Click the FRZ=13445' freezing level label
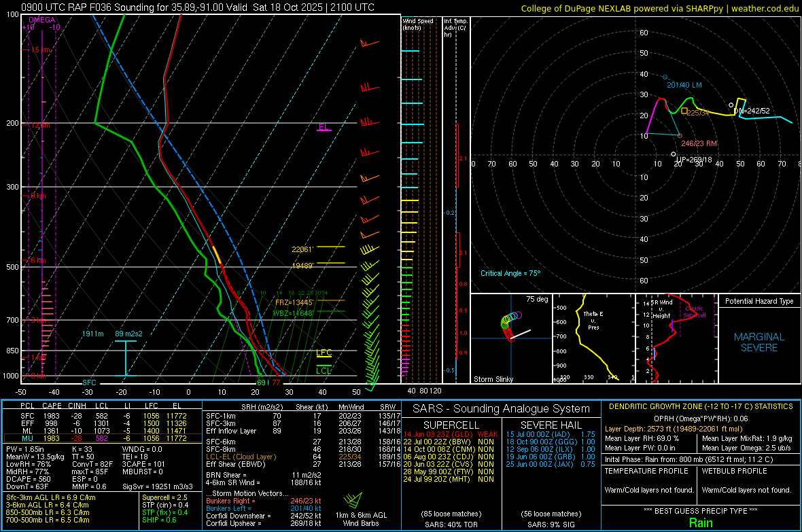 294,302
